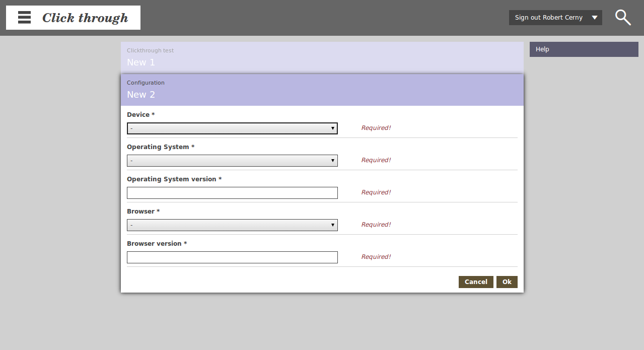
Task: Open the Browser select list
Action: tap(232, 225)
